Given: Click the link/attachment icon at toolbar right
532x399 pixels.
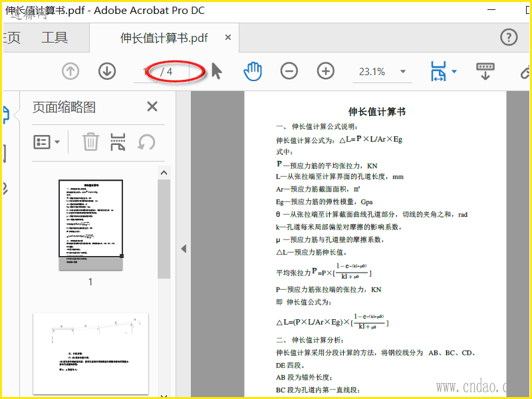Looking at the screenshot, I should pos(525,72).
